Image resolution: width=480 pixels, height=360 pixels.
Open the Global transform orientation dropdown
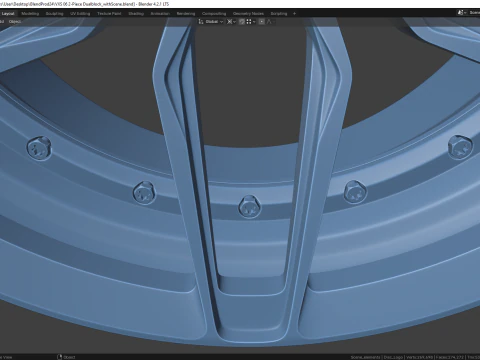pyautogui.click(x=214, y=22)
